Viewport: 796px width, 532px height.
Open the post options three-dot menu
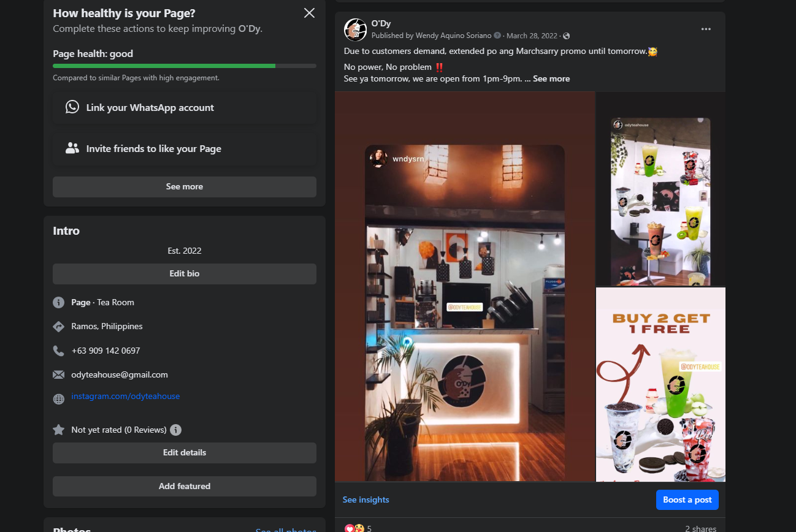point(706,29)
